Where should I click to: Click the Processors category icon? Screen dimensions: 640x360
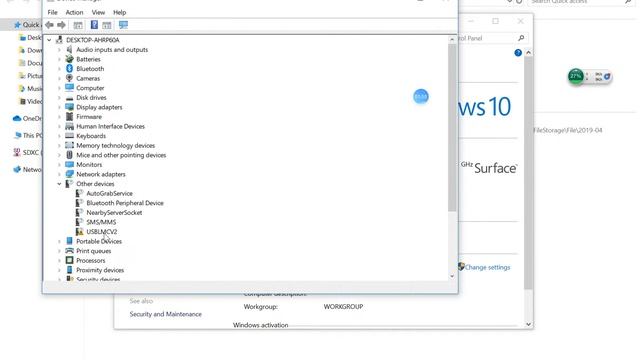(69, 260)
